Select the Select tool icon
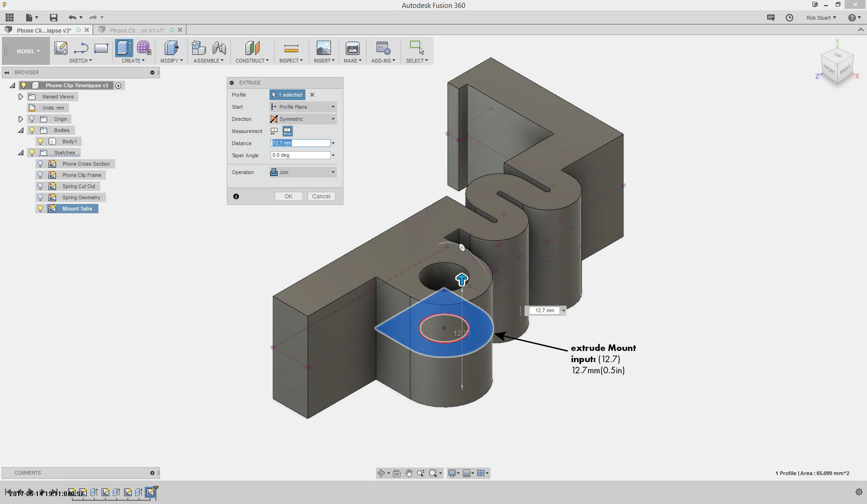Viewport: 867px width, 504px height. point(417,48)
